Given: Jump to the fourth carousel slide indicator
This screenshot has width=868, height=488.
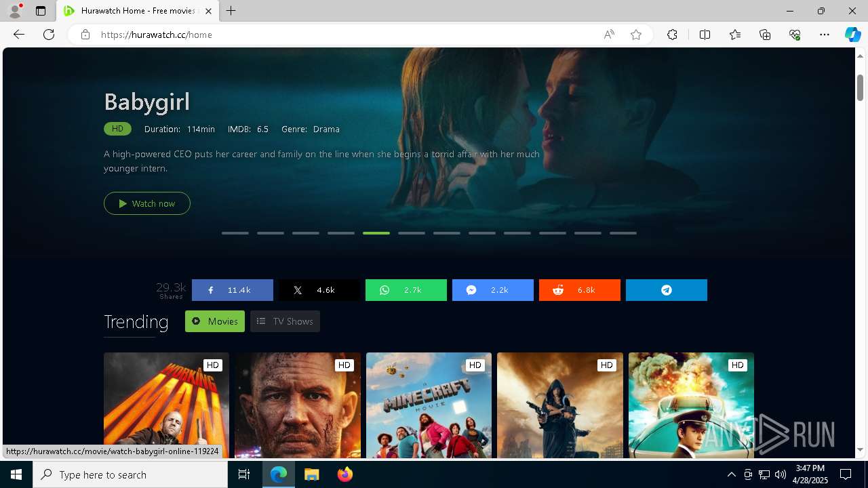Looking at the screenshot, I should 341,233.
